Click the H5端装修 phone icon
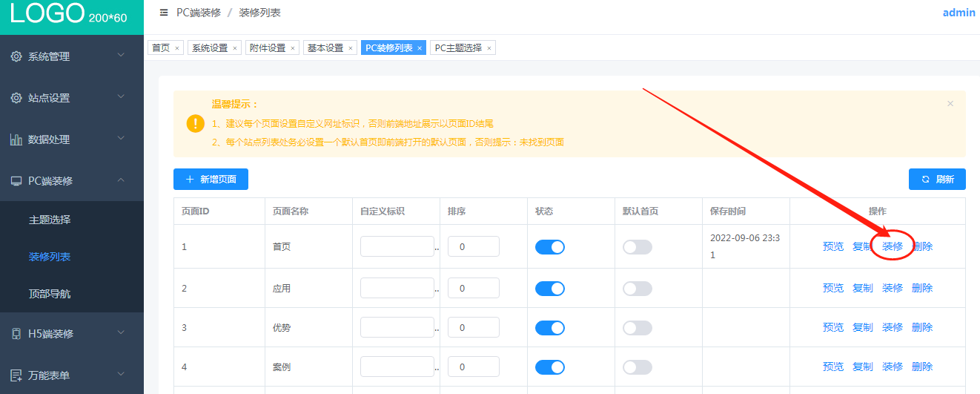Image resolution: width=980 pixels, height=394 pixels. (16, 334)
